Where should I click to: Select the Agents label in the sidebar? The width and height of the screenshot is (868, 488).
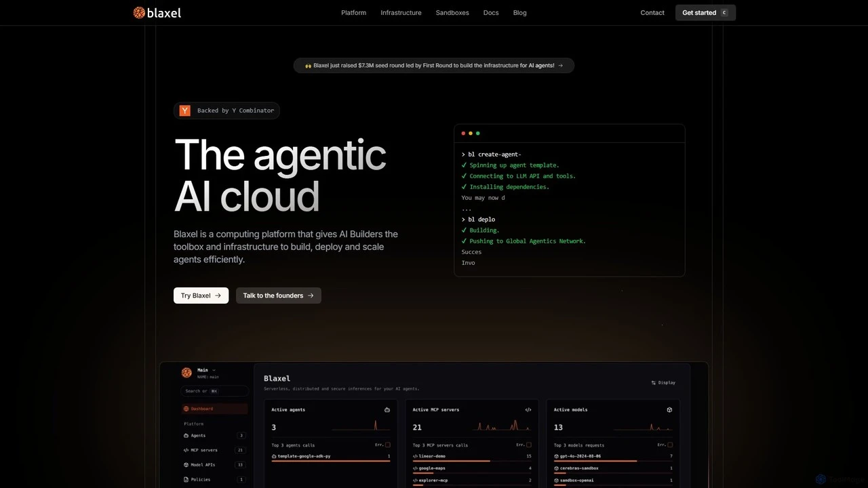pos(198,436)
